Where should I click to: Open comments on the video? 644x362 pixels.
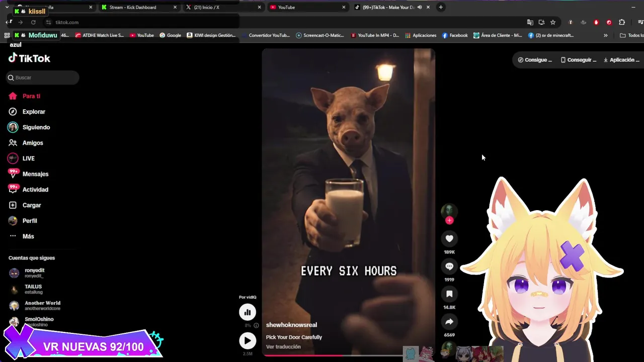449,266
